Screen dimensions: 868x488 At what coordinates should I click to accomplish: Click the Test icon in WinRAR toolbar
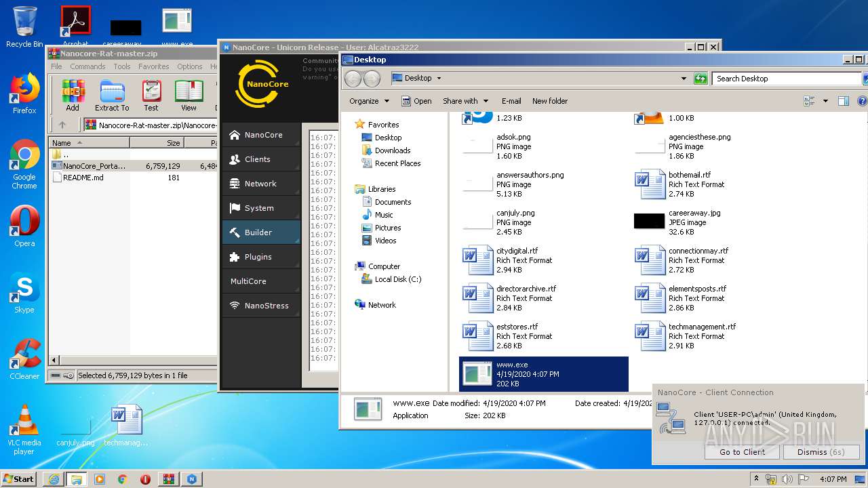(x=151, y=96)
